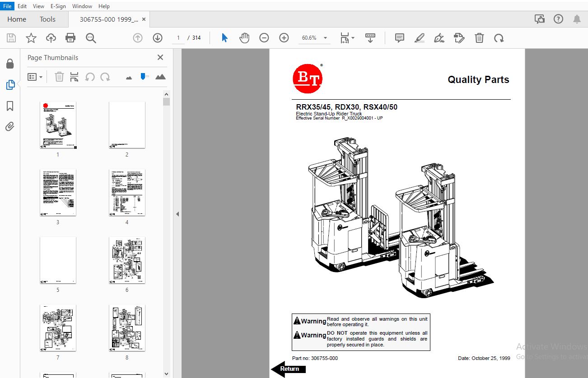Select page 3 thumbnail
588x378 pixels.
pos(58,193)
